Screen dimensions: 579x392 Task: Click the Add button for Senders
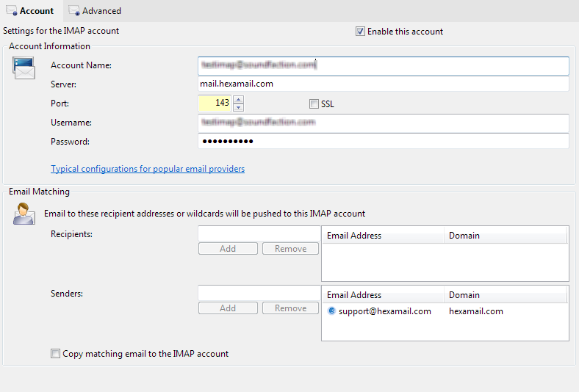coord(228,308)
